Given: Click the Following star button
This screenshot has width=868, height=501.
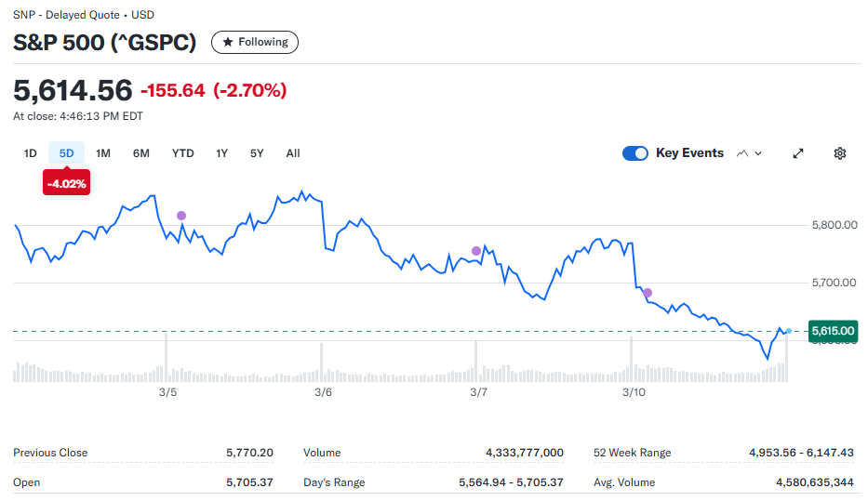Looking at the screenshot, I should (x=255, y=42).
